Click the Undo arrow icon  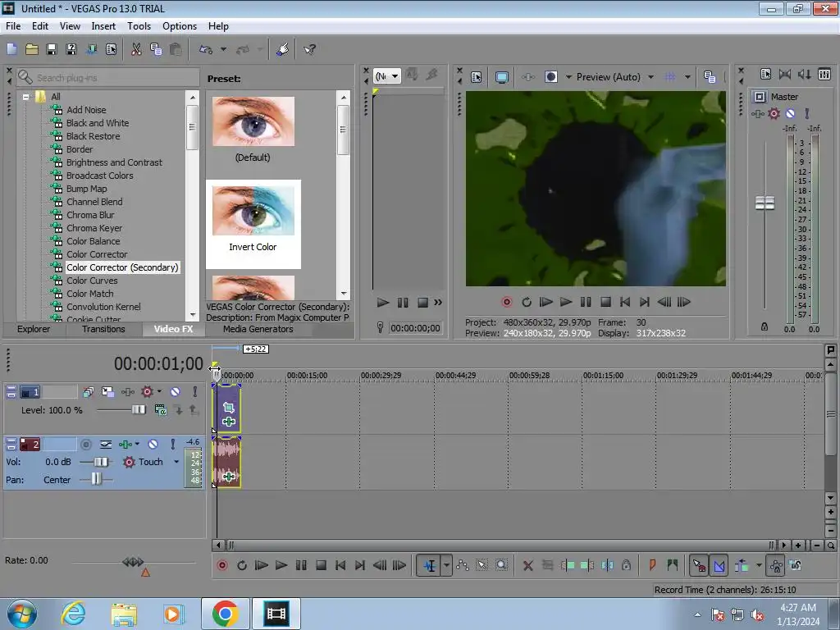click(206, 49)
